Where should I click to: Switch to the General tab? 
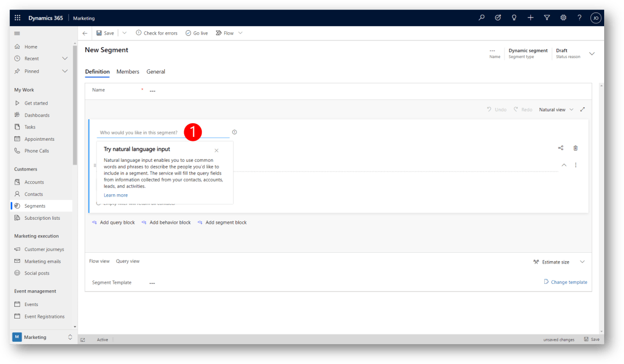[156, 72]
